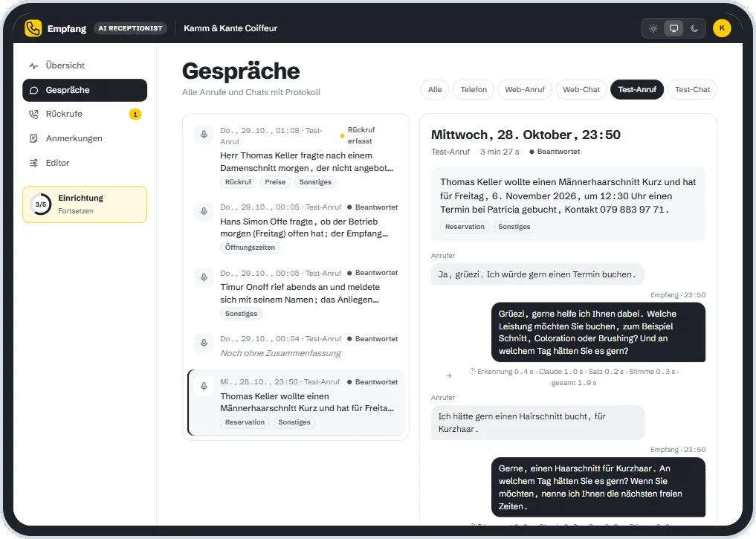This screenshot has height=539, width=756.
Task: Click microphone icon of Hans Simon Offe call
Action: (x=204, y=211)
